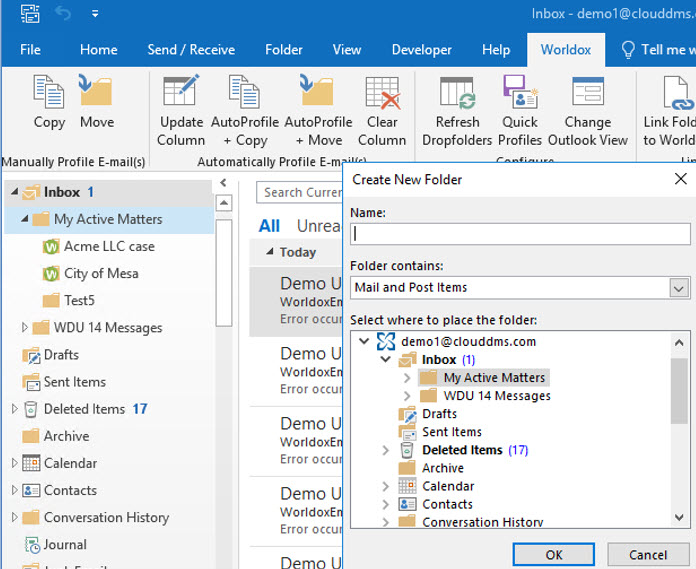Switch to the Developer ribbon tab
696x569 pixels.
pyautogui.click(x=422, y=50)
